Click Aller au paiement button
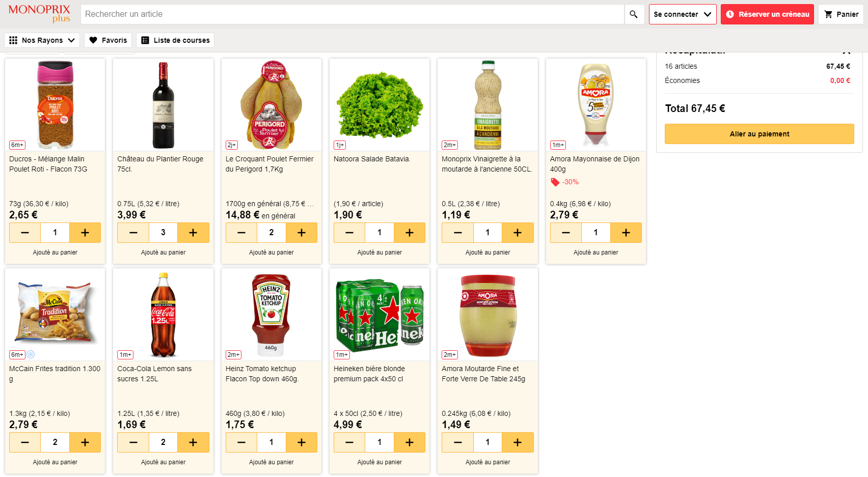The image size is (868, 477). [x=759, y=134]
